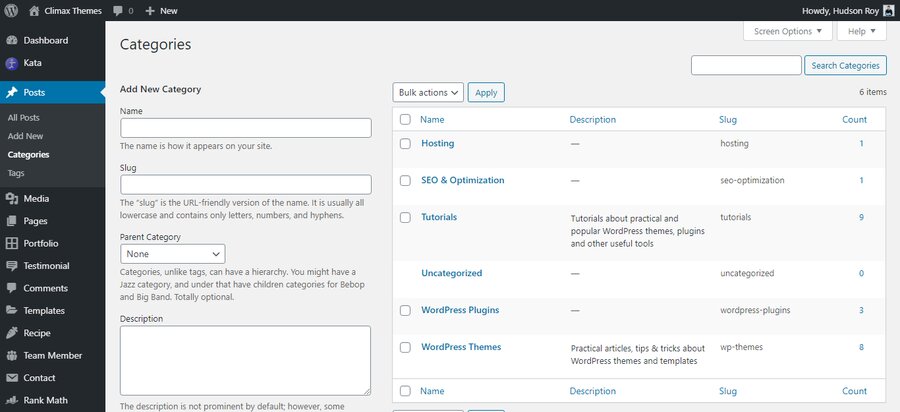The image size is (900, 412).
Task: Open the WordPress Themes category link
Action: click(x=461, y=347)
